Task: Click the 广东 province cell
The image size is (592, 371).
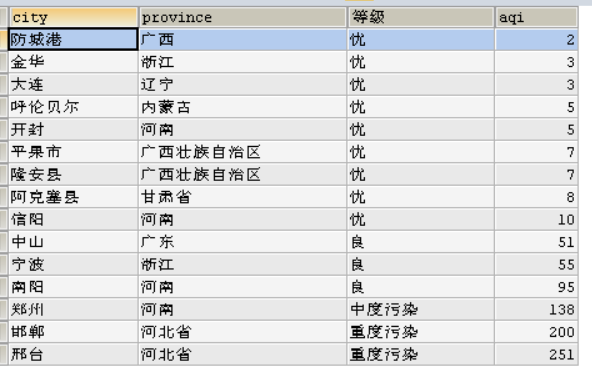Action: pos(242,242)
